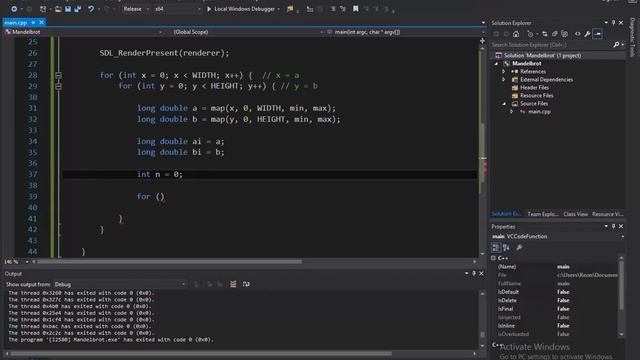Close the Properties panel
The height and width of the screenshot is (360, 640).
coord(621,226)
